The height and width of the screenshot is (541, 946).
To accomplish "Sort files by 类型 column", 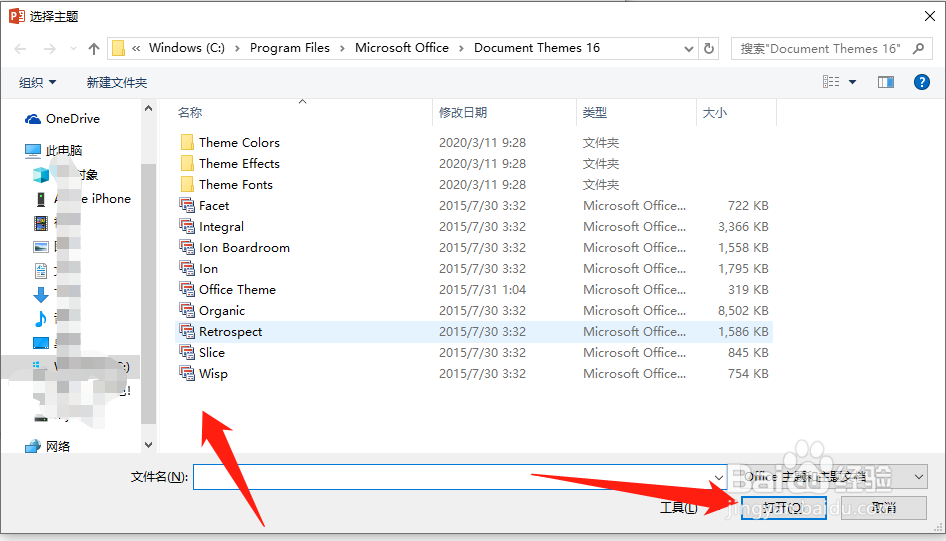I will pos(595,112).
